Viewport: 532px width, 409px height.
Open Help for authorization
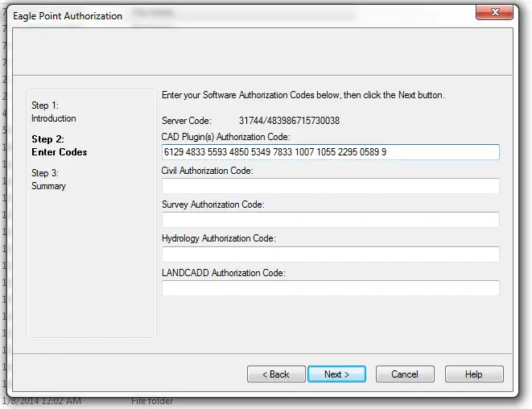474,374
